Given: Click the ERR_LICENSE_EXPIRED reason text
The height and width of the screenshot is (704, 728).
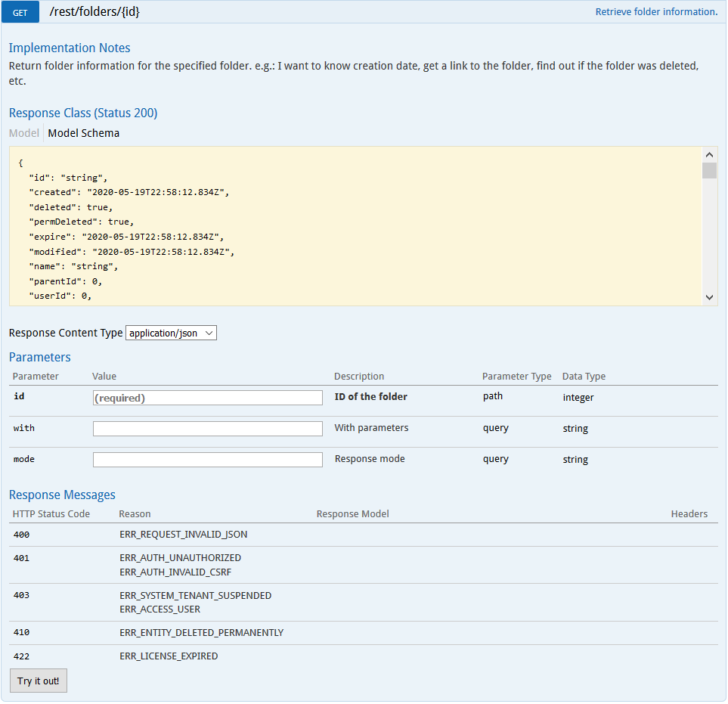Looking at the screenshot, I should [169, 656].
